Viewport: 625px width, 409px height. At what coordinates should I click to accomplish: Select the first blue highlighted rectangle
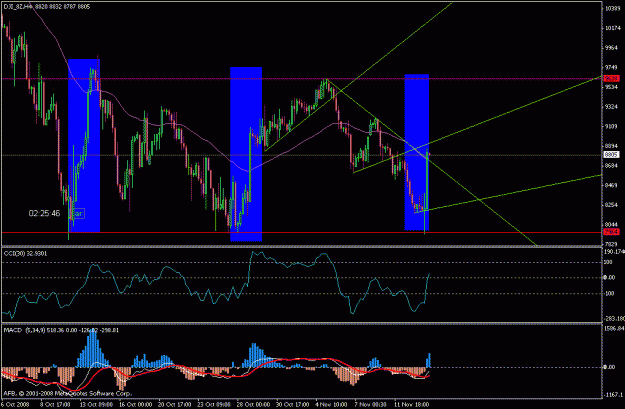[84, 146]
